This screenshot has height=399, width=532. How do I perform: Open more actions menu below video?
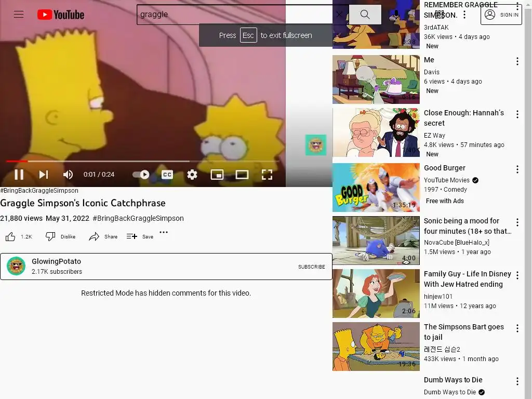point(164,232)
